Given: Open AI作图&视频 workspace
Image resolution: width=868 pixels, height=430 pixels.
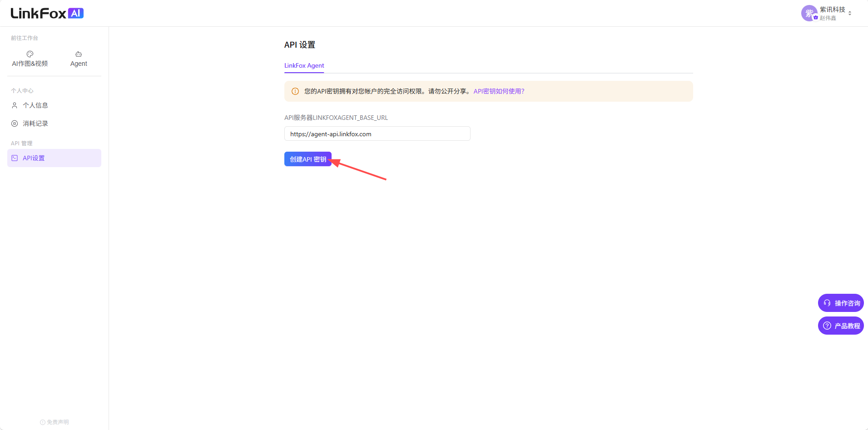Looking at the screenshot, I should (30, 59).
